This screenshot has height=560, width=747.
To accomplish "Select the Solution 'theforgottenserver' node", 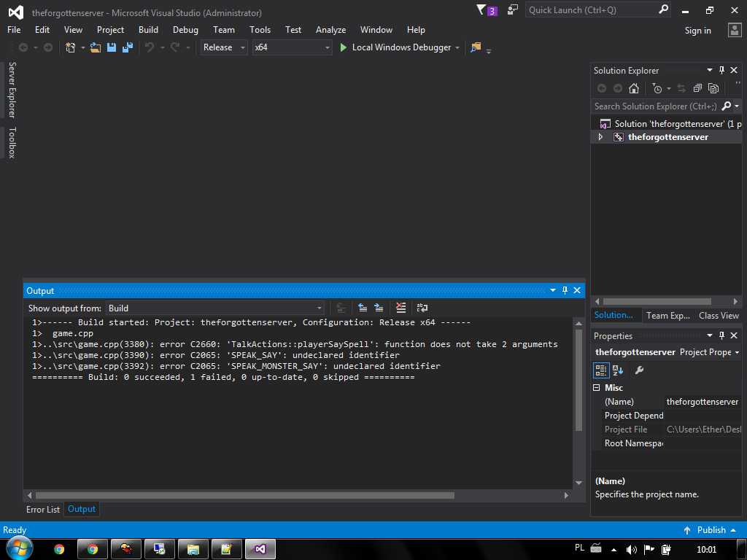I will point(670,124).
